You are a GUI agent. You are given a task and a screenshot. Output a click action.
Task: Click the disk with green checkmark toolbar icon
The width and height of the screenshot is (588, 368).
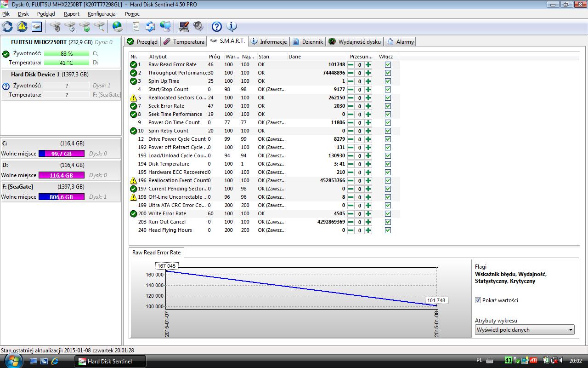click(x=85, y=27)
